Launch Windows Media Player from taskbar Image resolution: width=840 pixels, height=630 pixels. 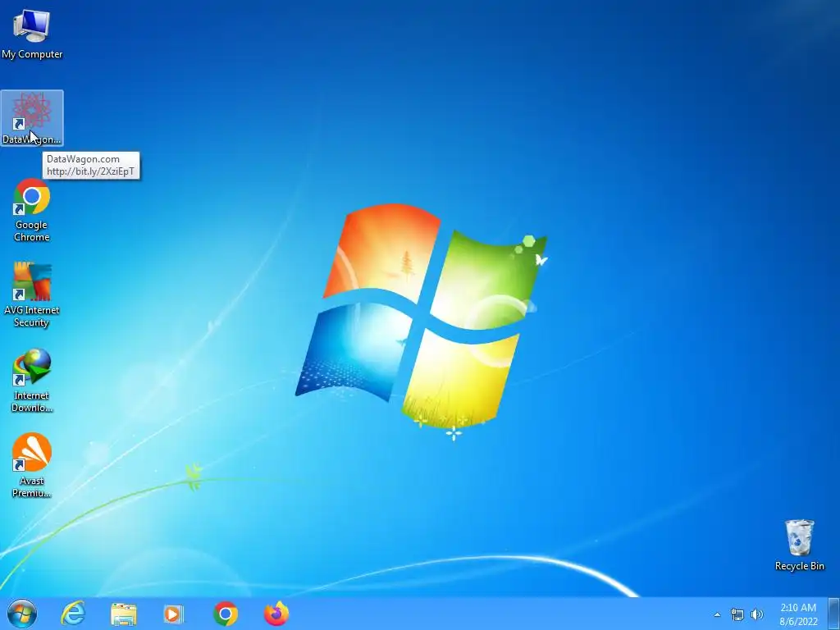coord(173,614)
